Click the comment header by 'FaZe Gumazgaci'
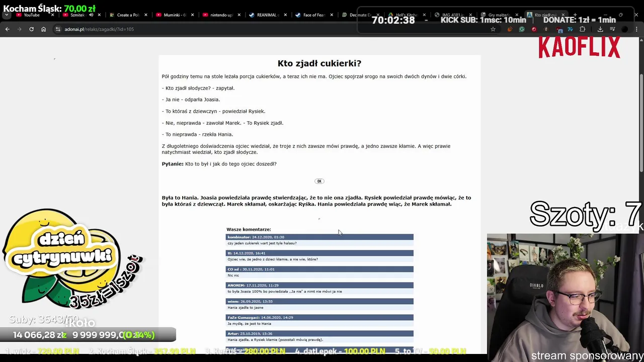 pos(319,317)
